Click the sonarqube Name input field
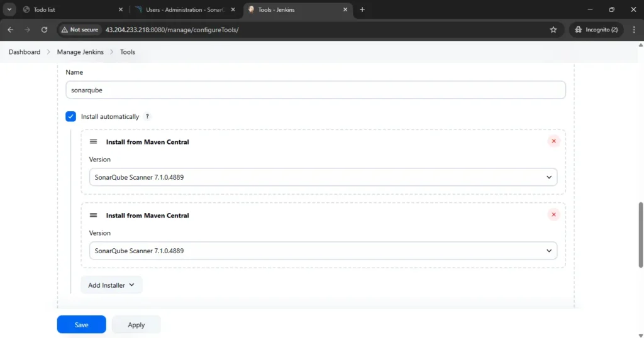644x338 pixels. [315, 90]
